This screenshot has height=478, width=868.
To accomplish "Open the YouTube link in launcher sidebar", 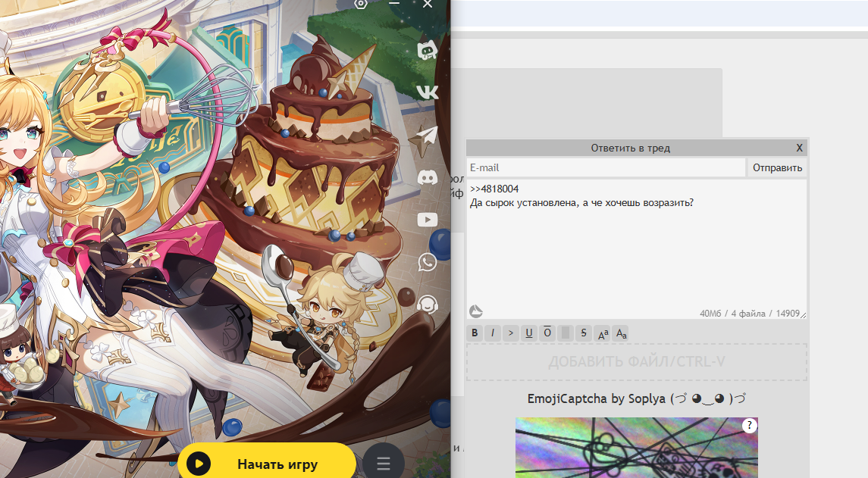I will point(428,220).
